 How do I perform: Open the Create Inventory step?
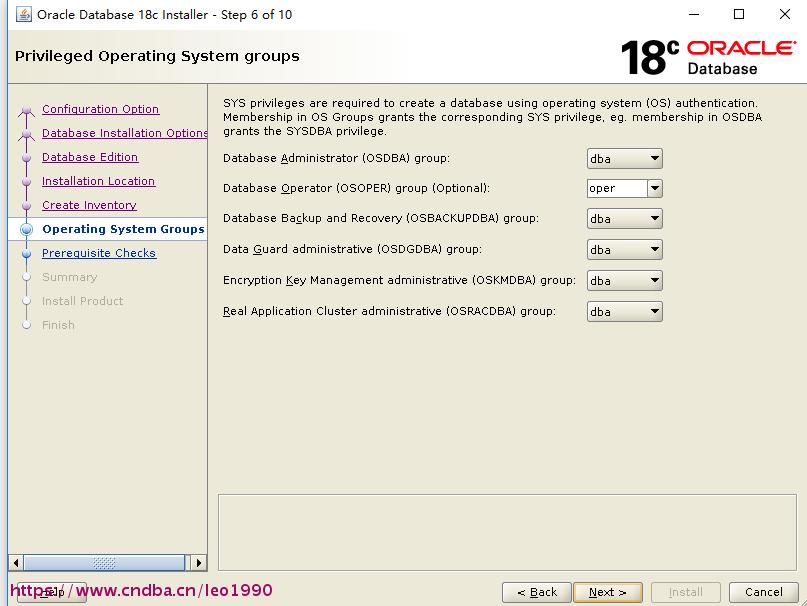click(89, 205)
